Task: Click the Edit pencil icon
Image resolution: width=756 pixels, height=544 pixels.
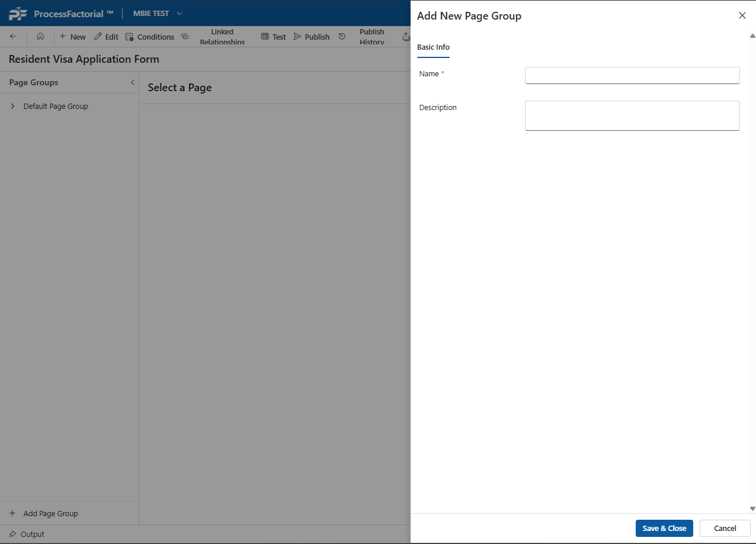Action: coord(98,37)
